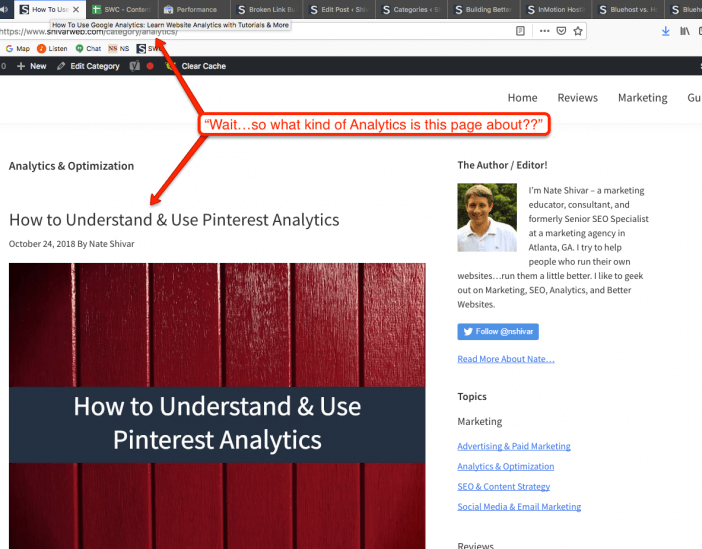The height and width of the screenshot is (549, 702).
Task: Open 'Analytics & Optimization' sidebar link
Action: 505,467
